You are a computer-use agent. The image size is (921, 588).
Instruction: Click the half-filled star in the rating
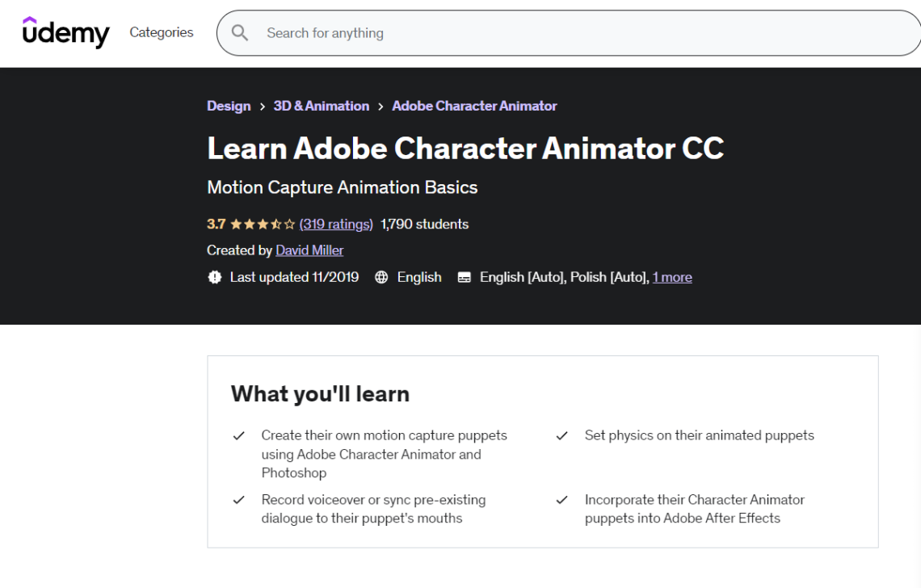(x=276, y=224)
